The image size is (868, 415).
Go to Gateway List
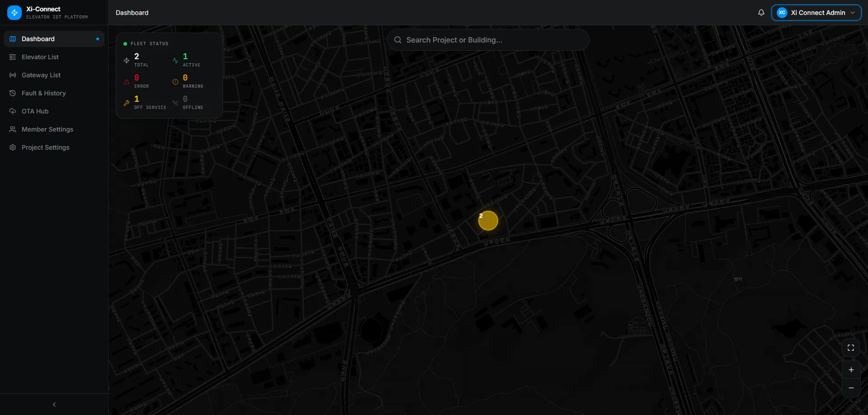(41, 75)
